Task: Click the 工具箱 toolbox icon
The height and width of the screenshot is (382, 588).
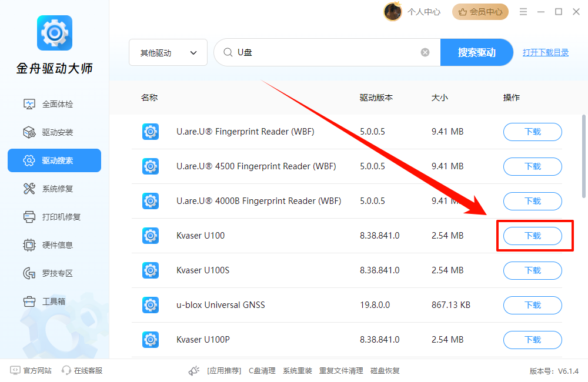Action: pos(29,301)
